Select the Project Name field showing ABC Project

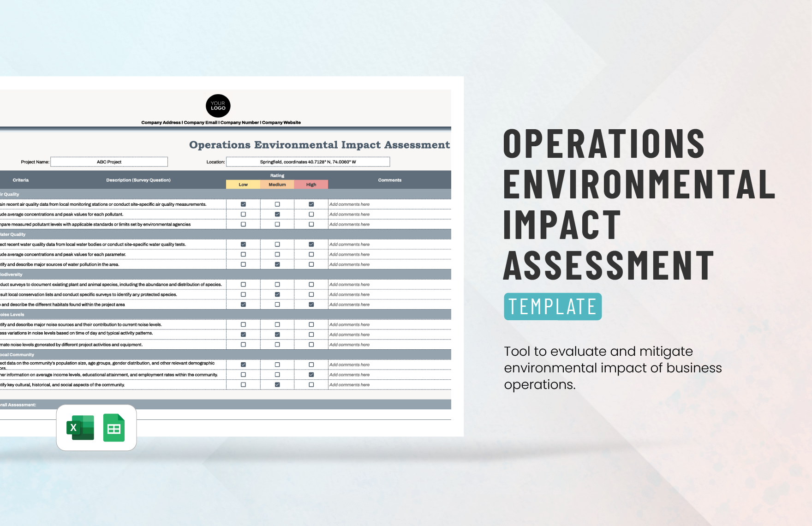[109, 161]
